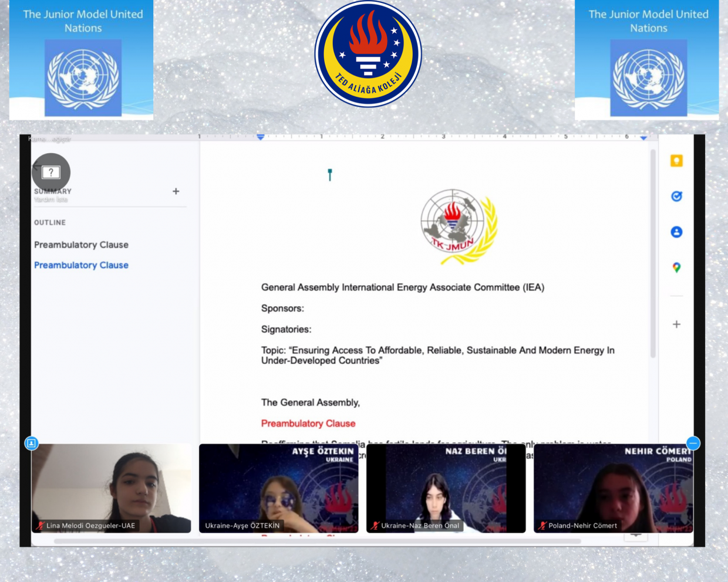
Task: Click the text cursor marker at page top
Action: tap(330, 175)
